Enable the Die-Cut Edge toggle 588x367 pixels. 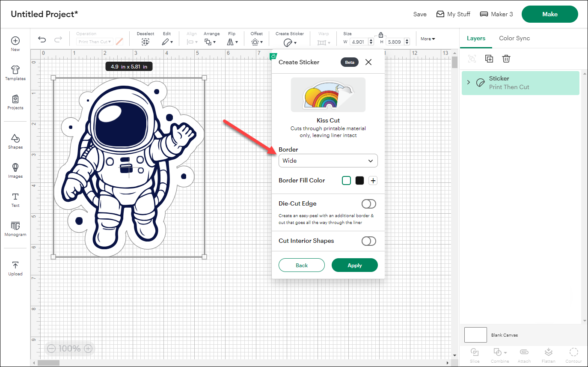(368, 204)
